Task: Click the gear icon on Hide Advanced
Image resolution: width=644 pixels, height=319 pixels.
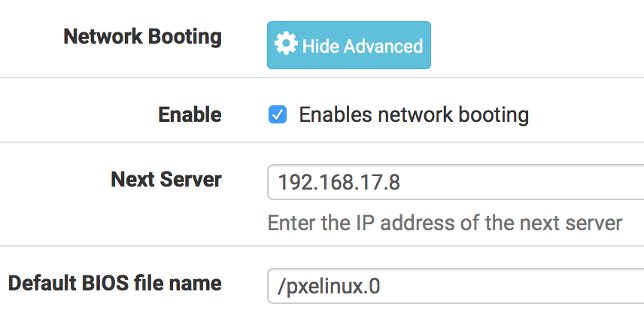Action: [x=286, y=44]
